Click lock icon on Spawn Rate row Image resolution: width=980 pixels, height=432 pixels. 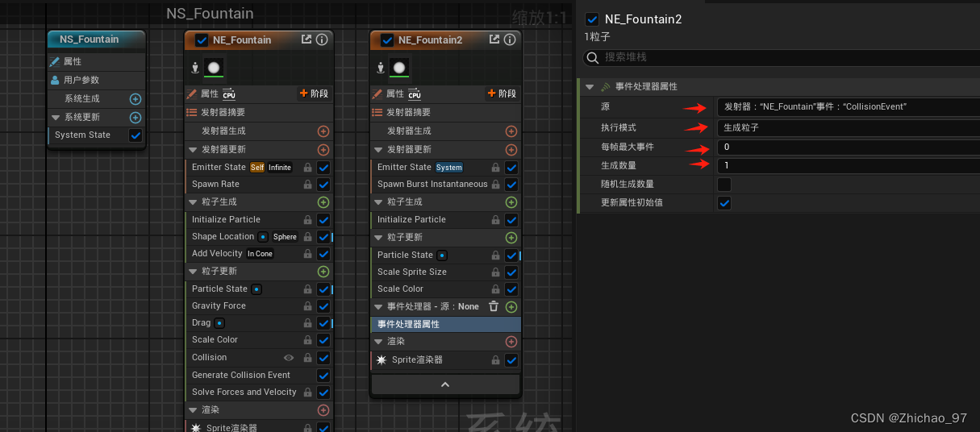pos(307,185)
